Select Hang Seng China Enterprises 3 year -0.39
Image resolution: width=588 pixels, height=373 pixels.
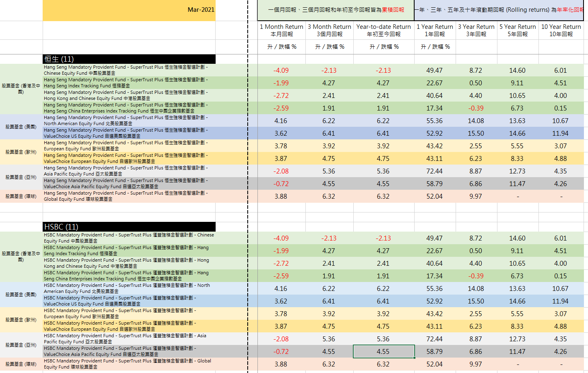[x=476, y=108]
